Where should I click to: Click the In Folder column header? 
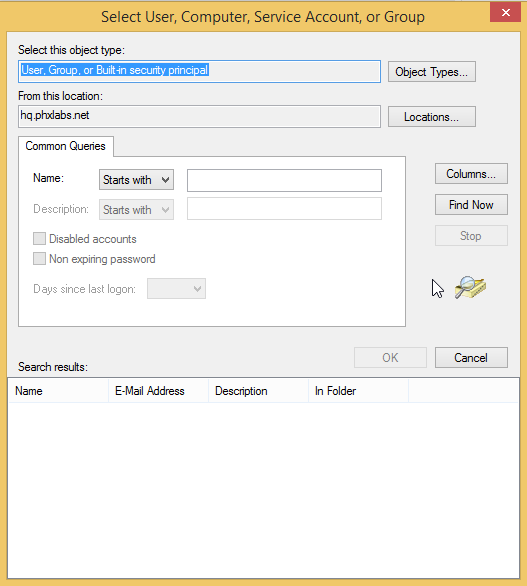[358, 391]
